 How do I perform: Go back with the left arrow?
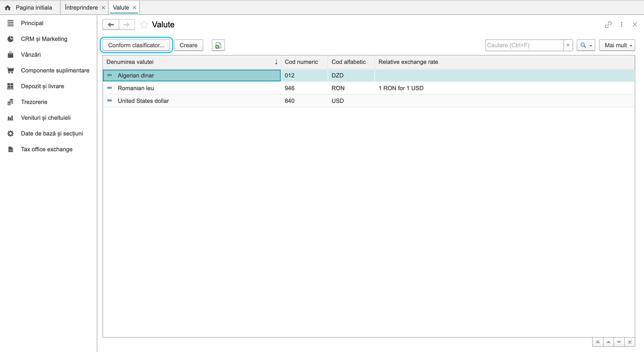click(111, 25)
